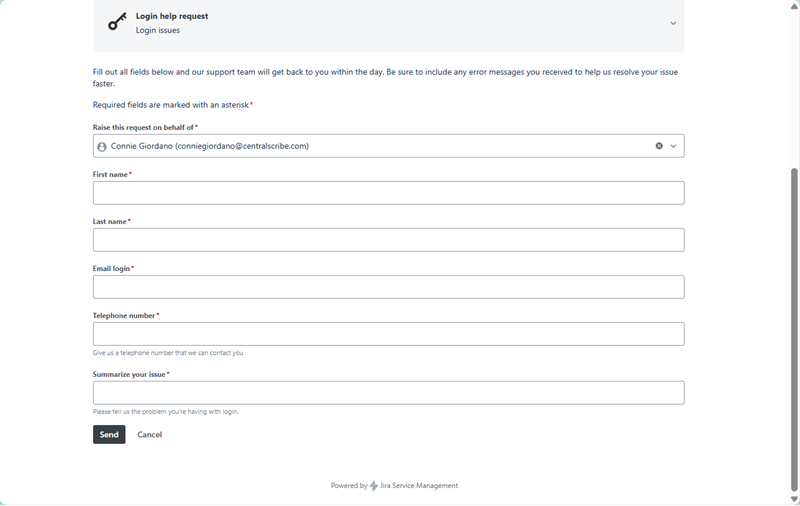
Task: Select the Login help request title text
Action: [x=172, y=16]
